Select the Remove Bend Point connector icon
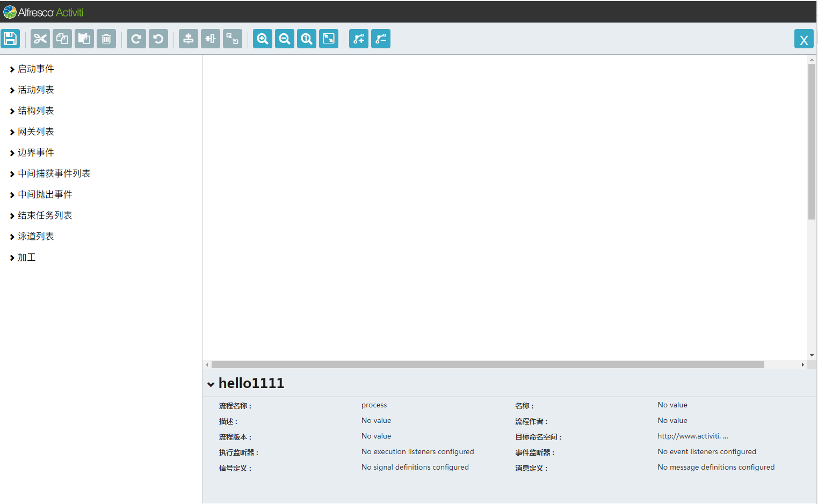 [380, 38]
